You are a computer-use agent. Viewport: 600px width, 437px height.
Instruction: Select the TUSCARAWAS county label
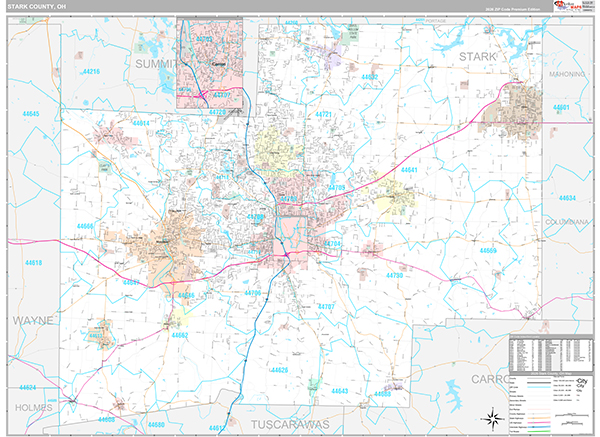[290, 424]
